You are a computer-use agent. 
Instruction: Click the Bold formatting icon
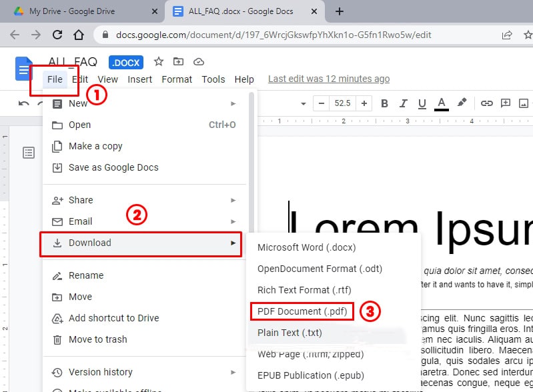pos(384,103)
